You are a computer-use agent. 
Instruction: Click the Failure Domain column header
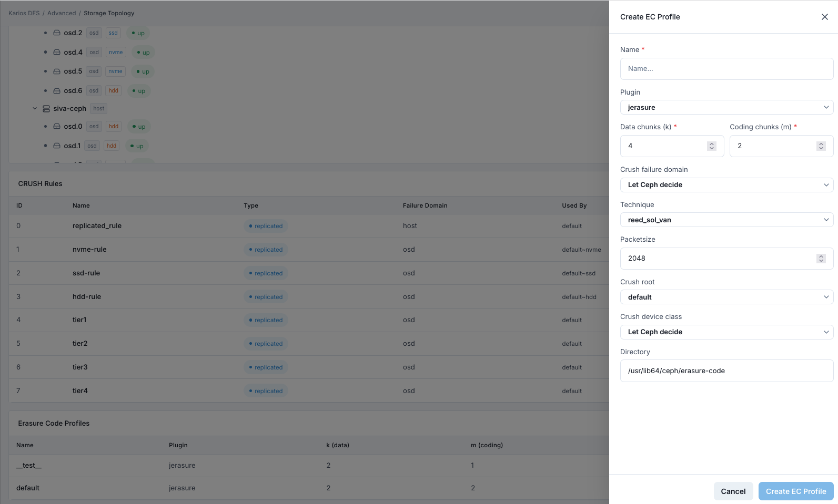425,205
